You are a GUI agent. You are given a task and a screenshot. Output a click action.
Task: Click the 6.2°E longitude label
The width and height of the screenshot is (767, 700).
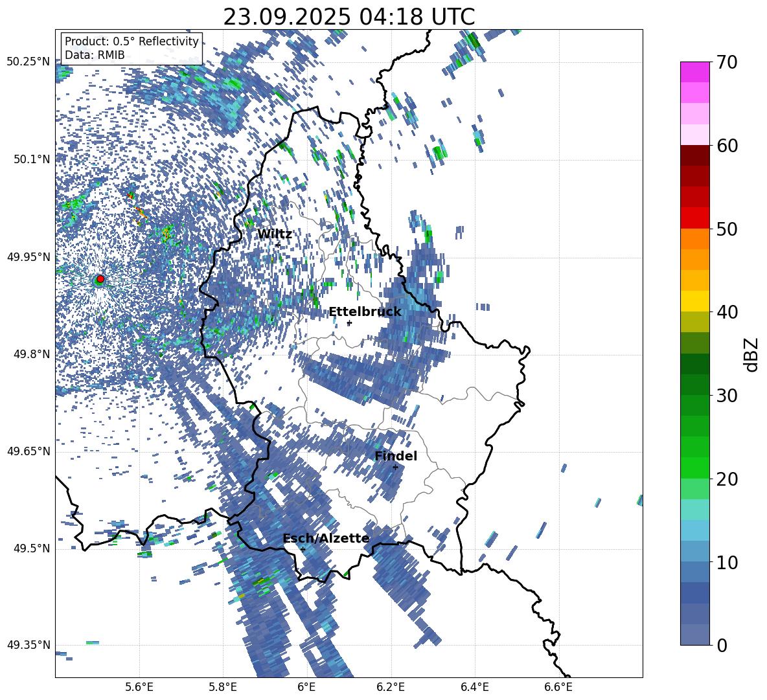[x=391, y=687]
